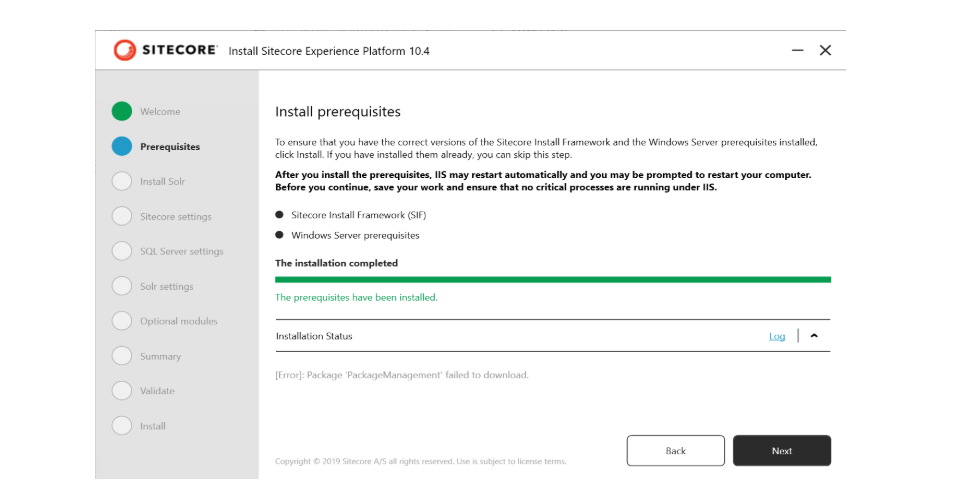
Task: Click the Next button
Action: (x=782, y=450)
